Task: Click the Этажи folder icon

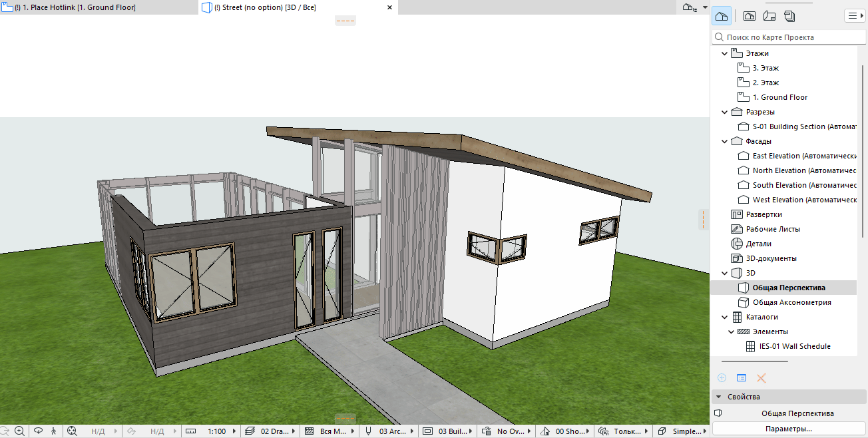Action: [x=737, y=53]
